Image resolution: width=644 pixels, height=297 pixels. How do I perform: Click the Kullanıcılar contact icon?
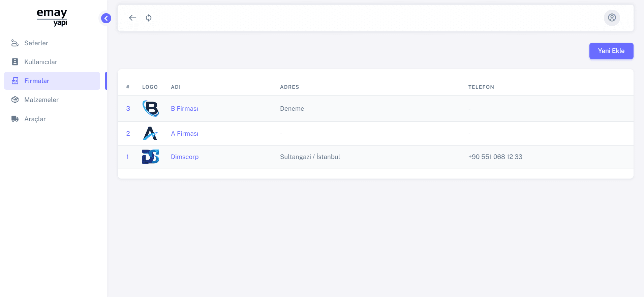click(15, 62)
